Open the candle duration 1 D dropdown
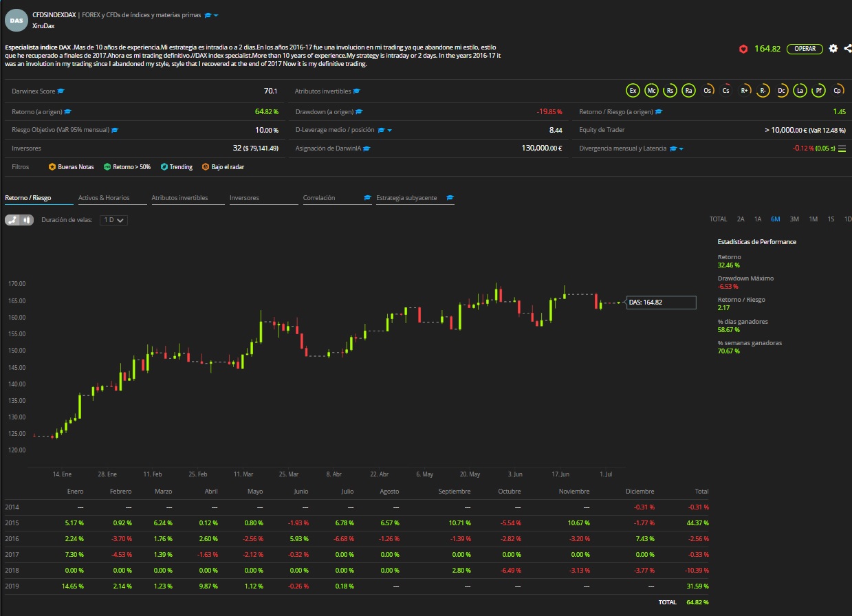The height and width of the screenshot is (616, 852). [x=113, y=220]
